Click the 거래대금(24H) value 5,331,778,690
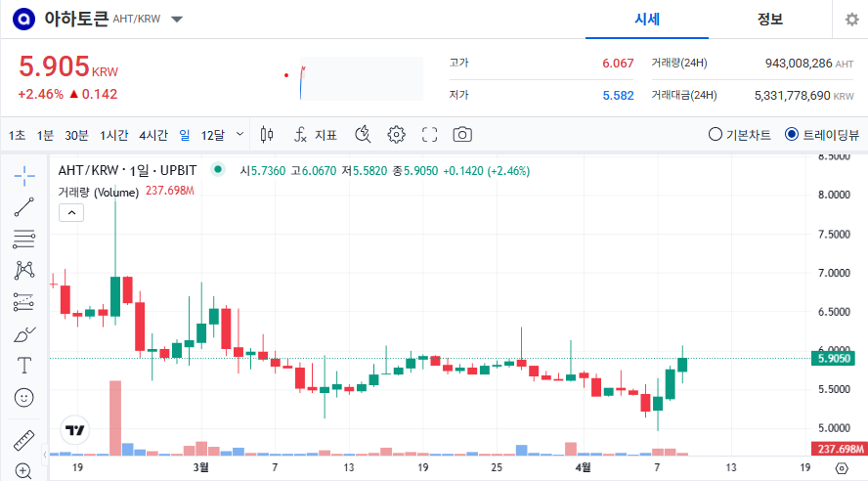The width and height of the screenshot is (868, 481). tap(792, 95)
